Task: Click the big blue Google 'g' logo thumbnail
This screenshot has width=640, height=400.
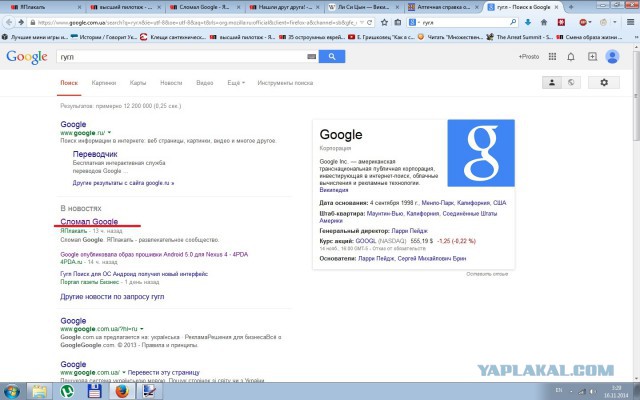Action: pyautogui.click(x=481, y=153)
